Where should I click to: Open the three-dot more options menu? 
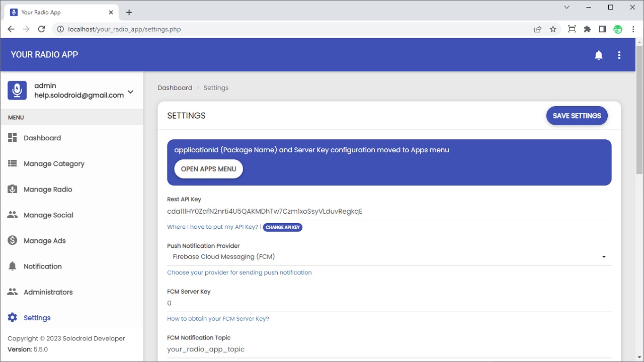click(619, 55)
